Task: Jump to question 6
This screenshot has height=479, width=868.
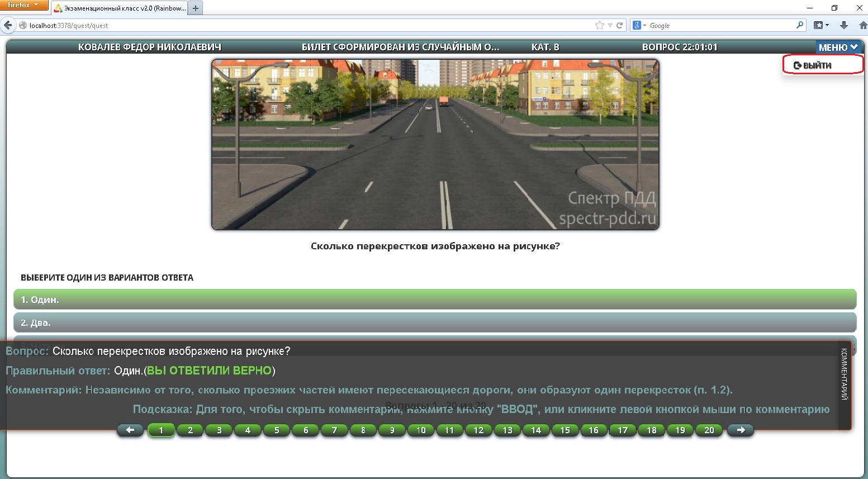Action: tap(306, 430)
